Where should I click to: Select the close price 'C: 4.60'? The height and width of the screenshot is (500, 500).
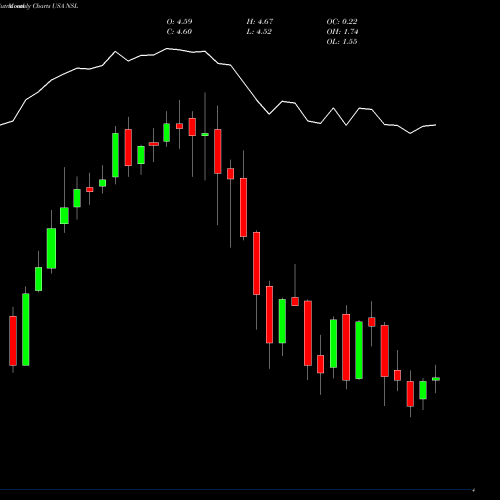(x=179, y=32)
